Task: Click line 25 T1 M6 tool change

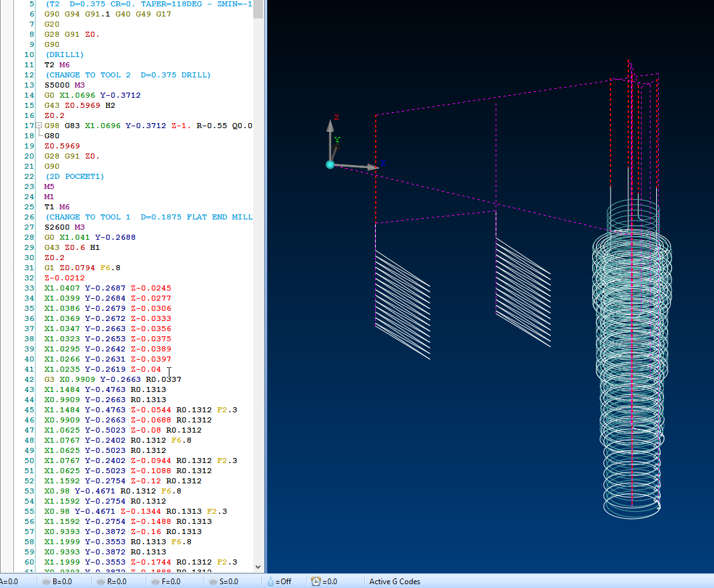Action: click(57, 207)
